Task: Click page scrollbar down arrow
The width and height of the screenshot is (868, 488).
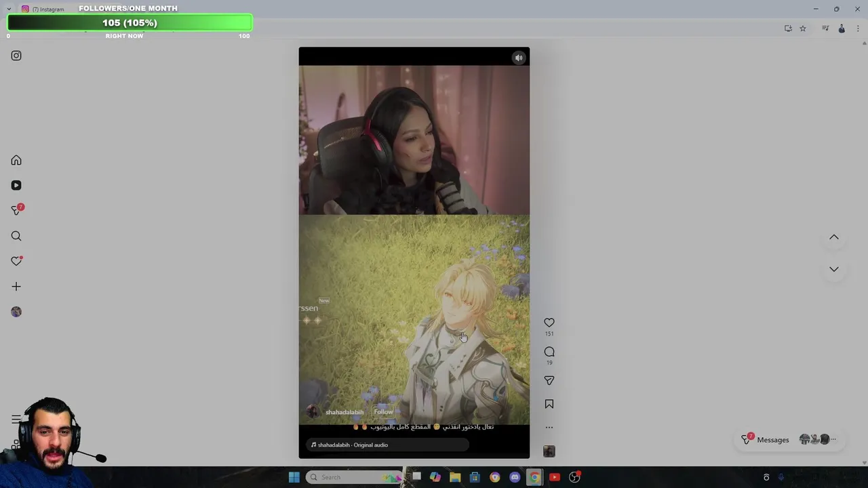Action: 864,463
